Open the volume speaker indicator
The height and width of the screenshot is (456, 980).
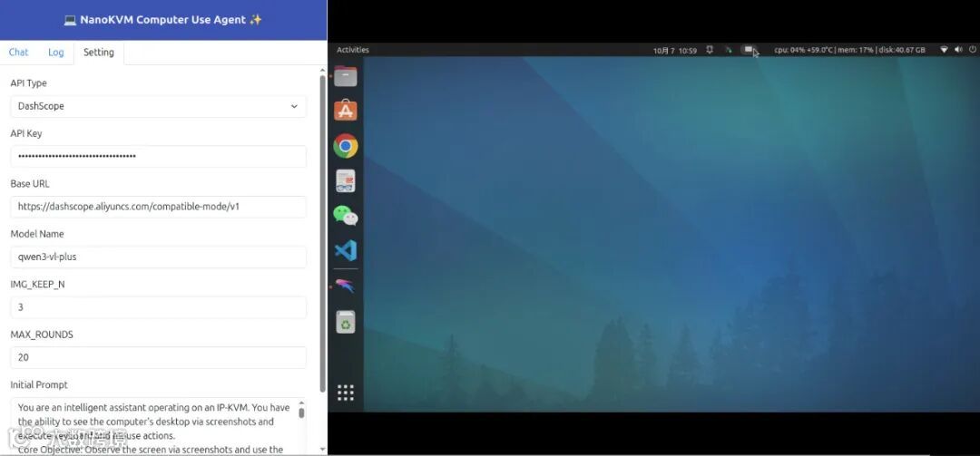(959, 50)
